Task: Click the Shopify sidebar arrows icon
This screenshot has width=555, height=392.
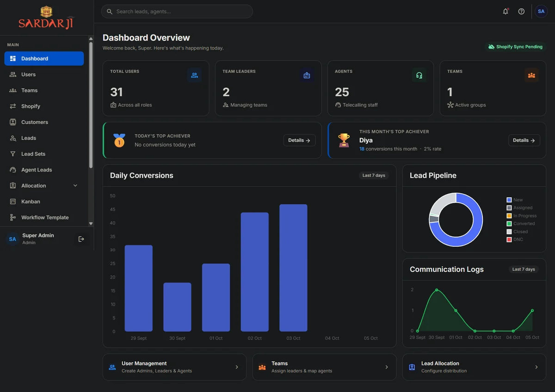Action: pos(13,106)
